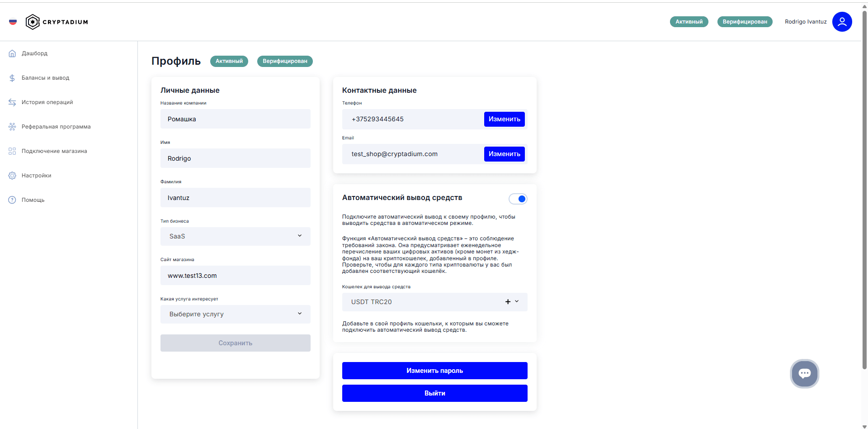Toggle the Автоматический вывод средств switch
This screenshot has width=868, height=429.
click(x=518, y=199)
